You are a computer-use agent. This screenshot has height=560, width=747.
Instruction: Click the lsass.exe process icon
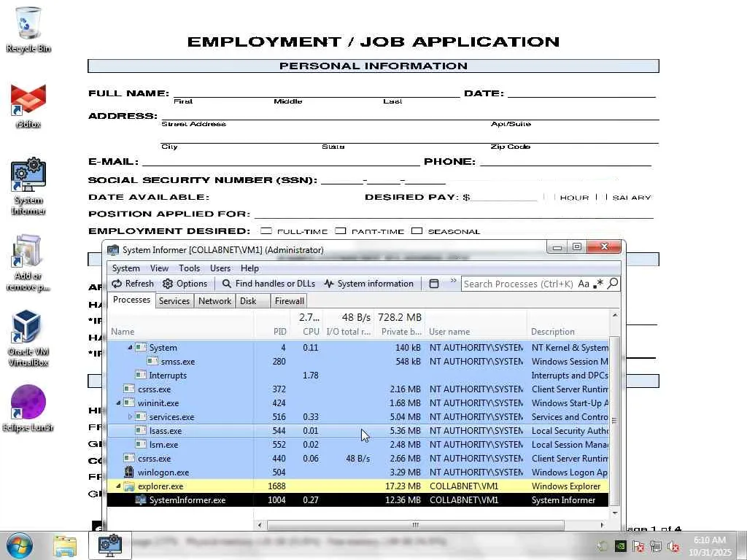coord(141,430)
